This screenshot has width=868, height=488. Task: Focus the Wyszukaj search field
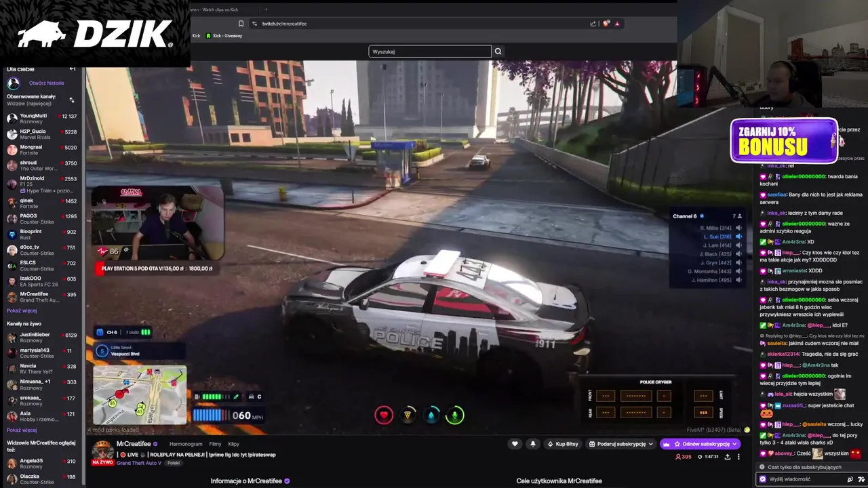[430, 52]
